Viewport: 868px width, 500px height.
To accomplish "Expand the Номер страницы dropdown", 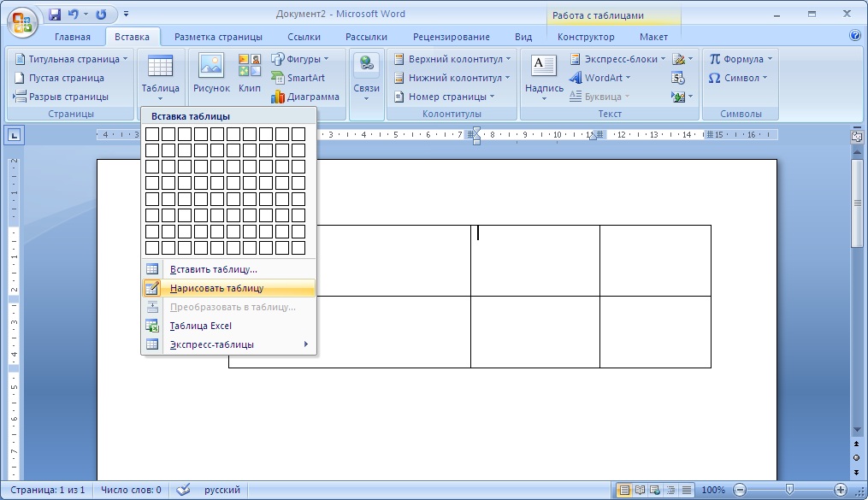I will pyautogui.click(x=444, y=97).
